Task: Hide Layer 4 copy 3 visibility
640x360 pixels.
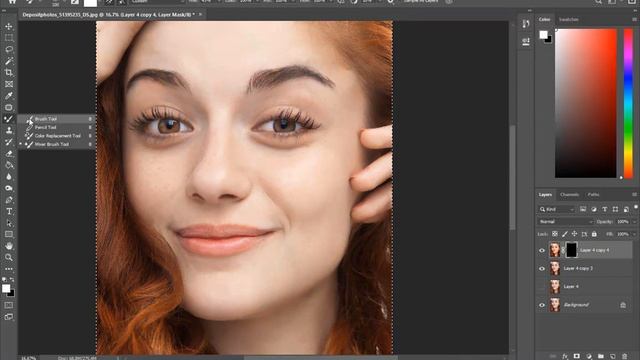Action: 542,269
